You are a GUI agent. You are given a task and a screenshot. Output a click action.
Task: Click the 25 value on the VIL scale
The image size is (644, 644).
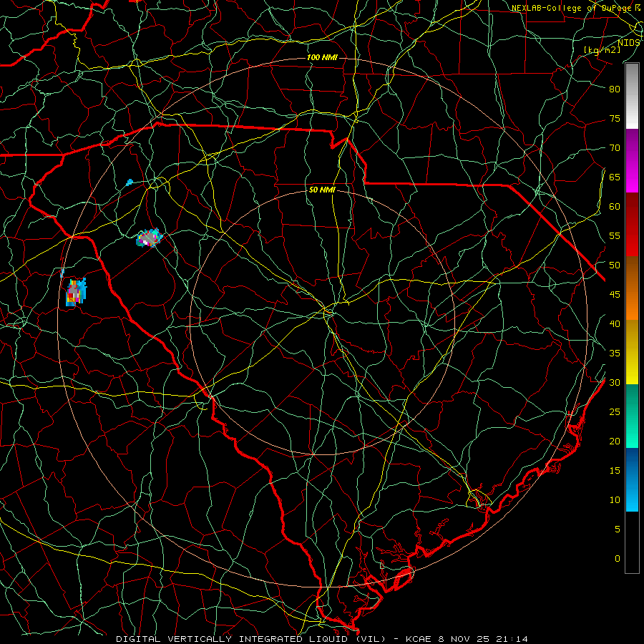[x=615, y=412]
